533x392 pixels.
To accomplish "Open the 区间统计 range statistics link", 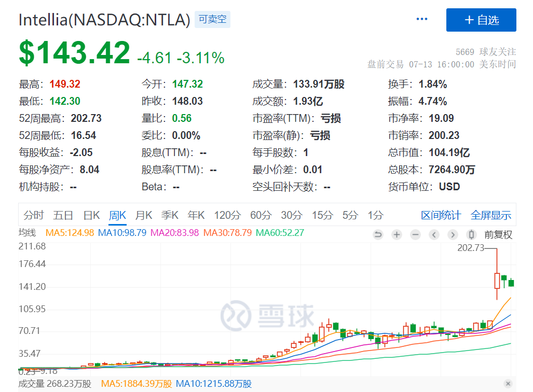I will 441,215.
